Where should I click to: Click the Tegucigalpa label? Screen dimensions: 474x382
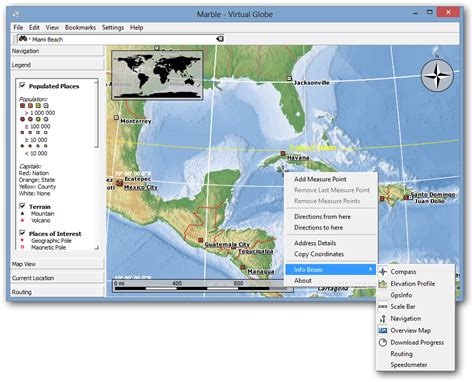coord(256,251)
